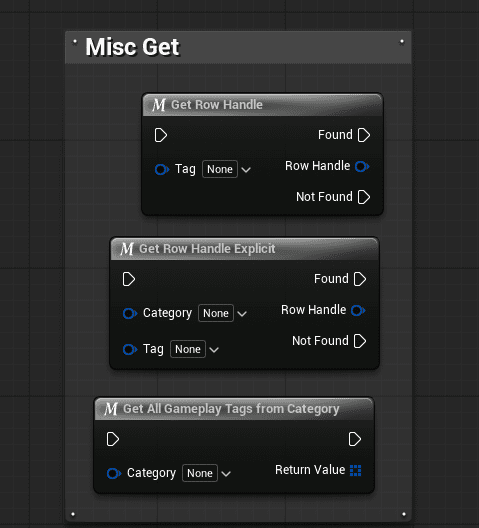This screenshot has height=528, width=479.
Task: Click the Found exec pin on Get Row Handle
Action: (x=364, y=135)
